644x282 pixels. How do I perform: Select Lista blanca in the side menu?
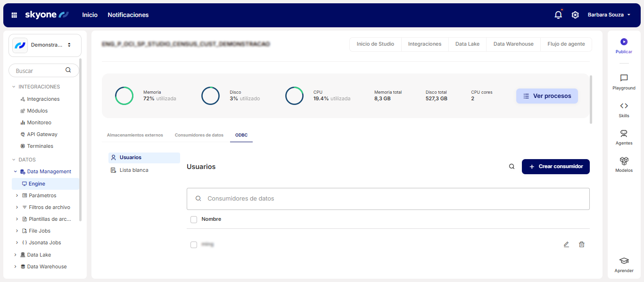134,170
